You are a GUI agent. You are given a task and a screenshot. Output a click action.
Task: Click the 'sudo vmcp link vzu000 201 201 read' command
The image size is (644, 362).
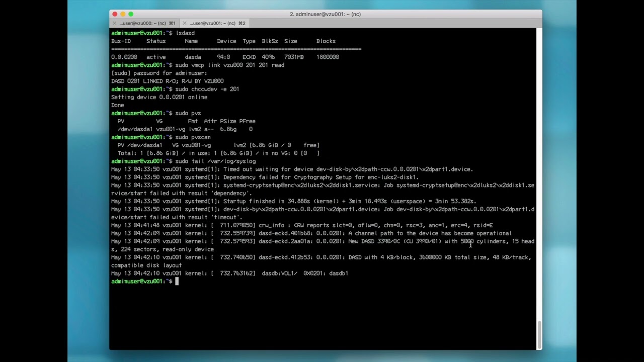tap(230, 65)
